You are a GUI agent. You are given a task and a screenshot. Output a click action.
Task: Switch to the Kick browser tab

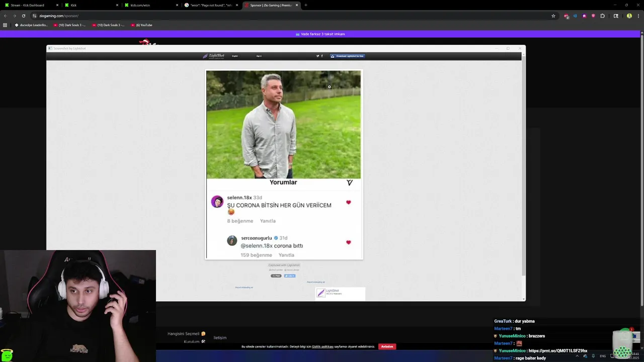pos(91,5)
